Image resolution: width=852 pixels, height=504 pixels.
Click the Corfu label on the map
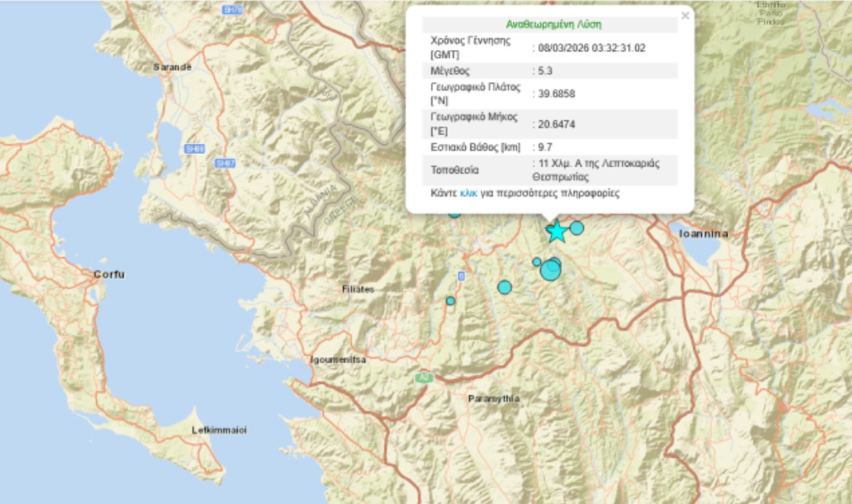click(109, 274)
